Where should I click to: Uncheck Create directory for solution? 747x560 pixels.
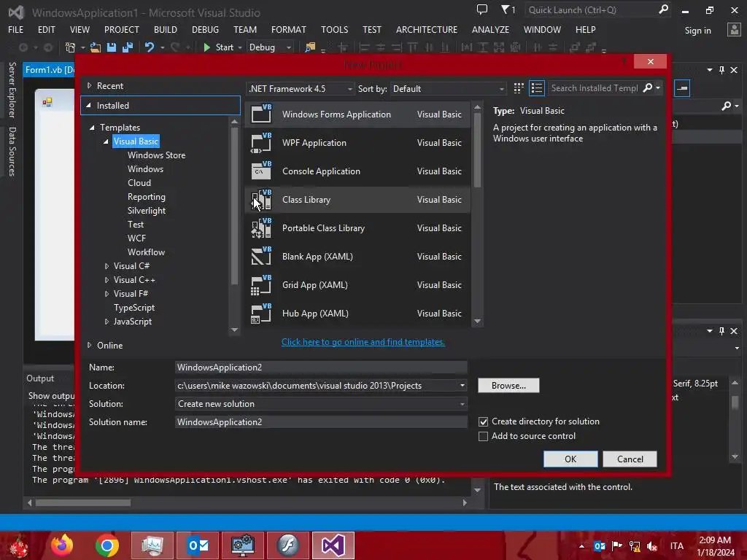click(483, 422)
